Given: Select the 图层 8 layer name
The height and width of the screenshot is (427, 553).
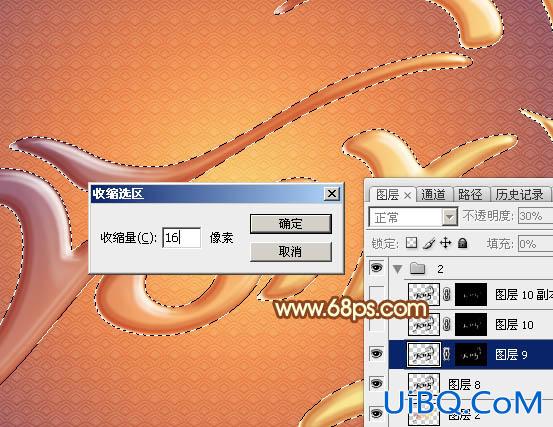Looking at the screenshot, I should [x=464, y=384].
